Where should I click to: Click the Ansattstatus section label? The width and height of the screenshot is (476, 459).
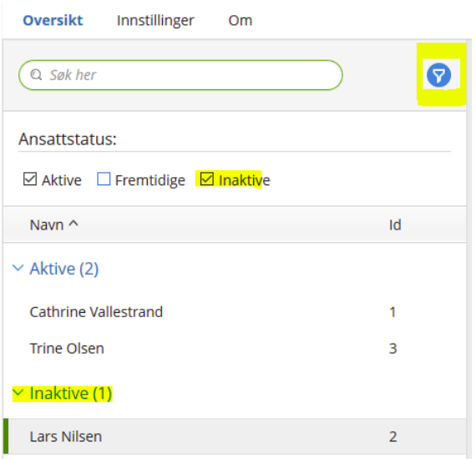click(68, 139)
